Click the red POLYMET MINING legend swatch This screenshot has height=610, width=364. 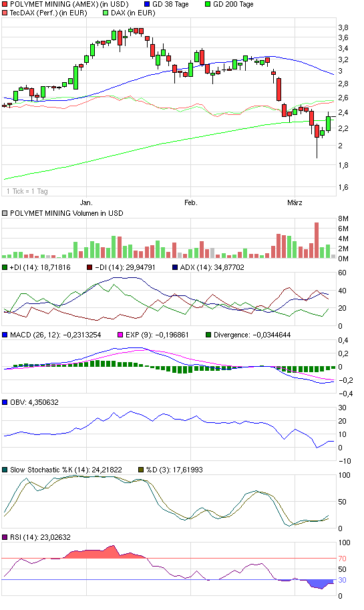[5, 4]
